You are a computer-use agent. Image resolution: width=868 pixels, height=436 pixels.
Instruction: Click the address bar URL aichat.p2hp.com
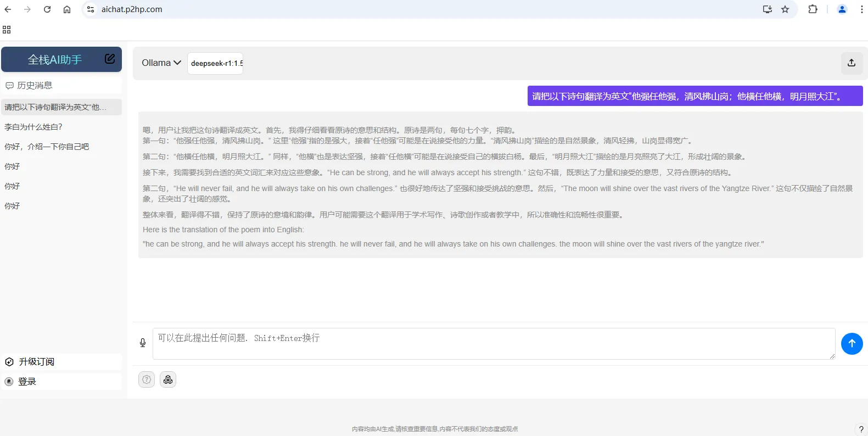(132, 9)
